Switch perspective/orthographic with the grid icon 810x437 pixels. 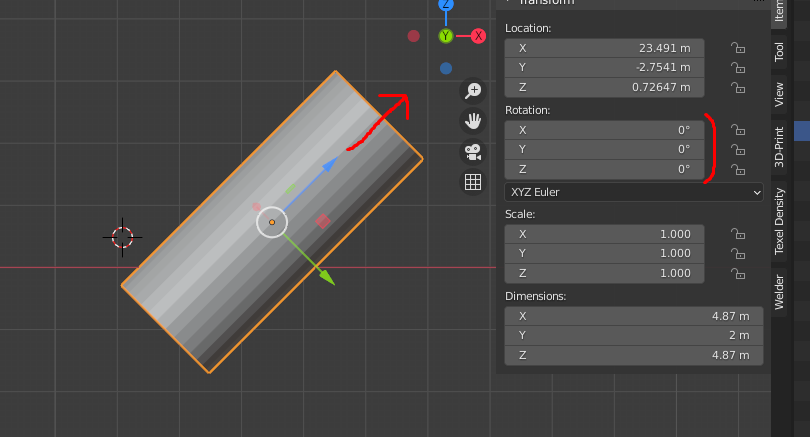(473, 182)
